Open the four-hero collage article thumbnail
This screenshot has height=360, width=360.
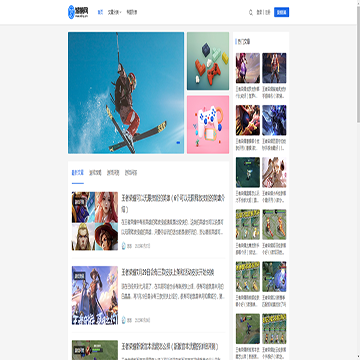[95, 221]
